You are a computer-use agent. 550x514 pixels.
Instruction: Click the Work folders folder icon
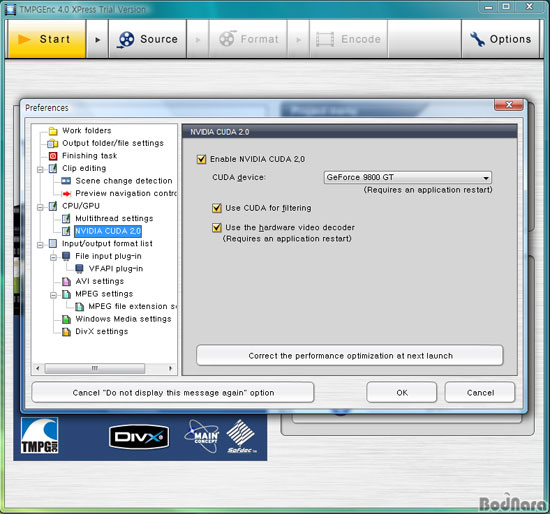click(x=53, y=131)
